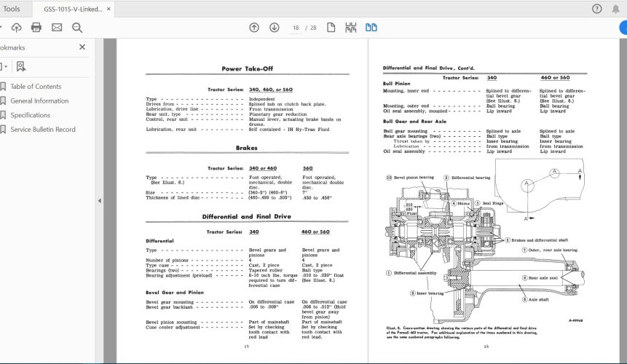Jump to Table of Contents bookmark
627x364 pixels.
click(36, 87)
